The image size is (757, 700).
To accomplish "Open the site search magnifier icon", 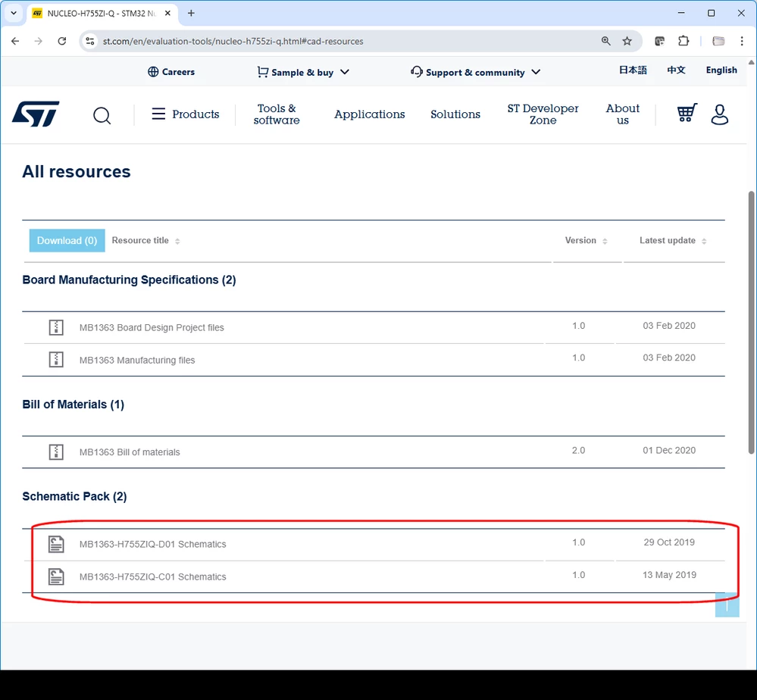I will [102, 115].
